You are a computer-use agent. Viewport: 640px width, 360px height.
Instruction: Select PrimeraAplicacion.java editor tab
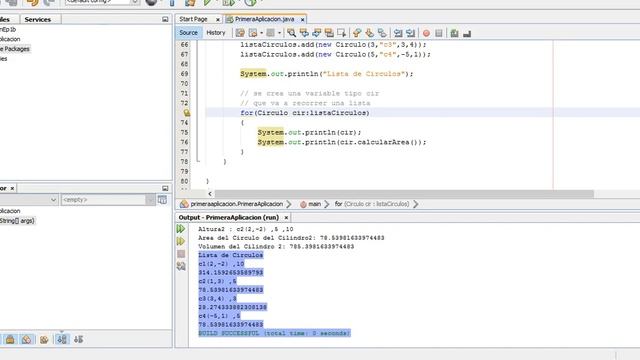(264, 19)
